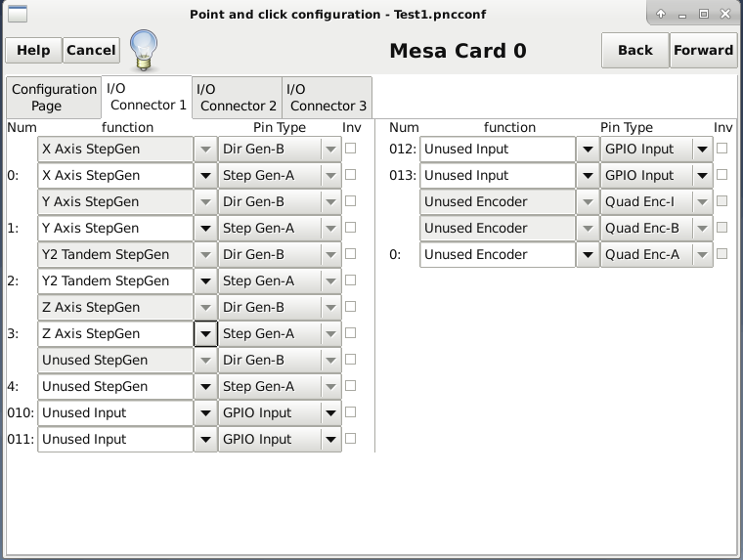Toggle Inv checkbox for row 0 Step Gen-A

pyautogui.click(x=351, y=175)
